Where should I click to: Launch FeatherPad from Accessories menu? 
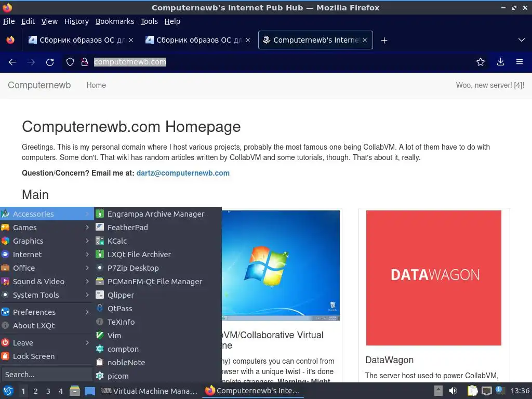pos(158,228)
